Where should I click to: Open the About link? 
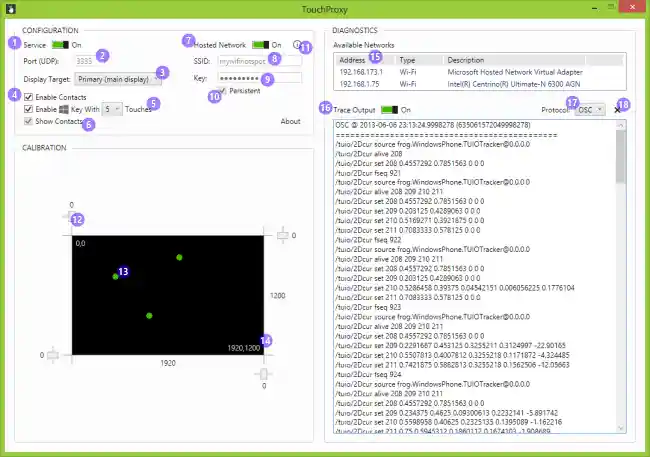[290, 121]
